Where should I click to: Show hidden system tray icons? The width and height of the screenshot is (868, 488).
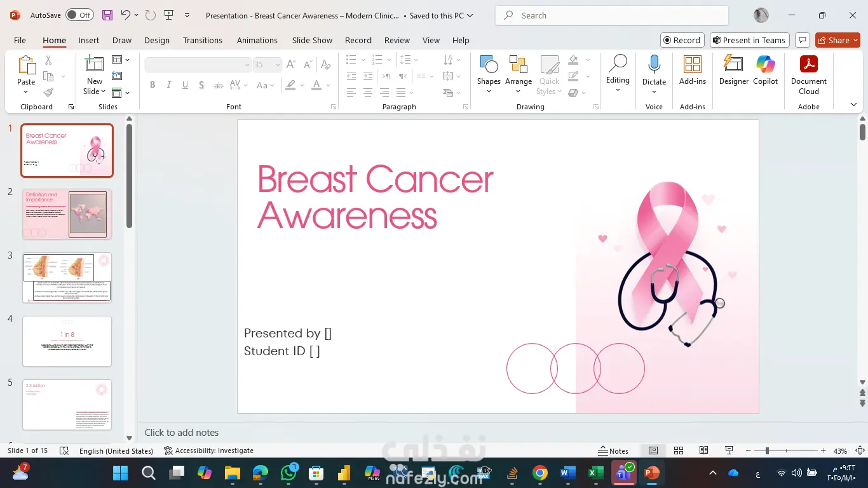coord(713,473)
